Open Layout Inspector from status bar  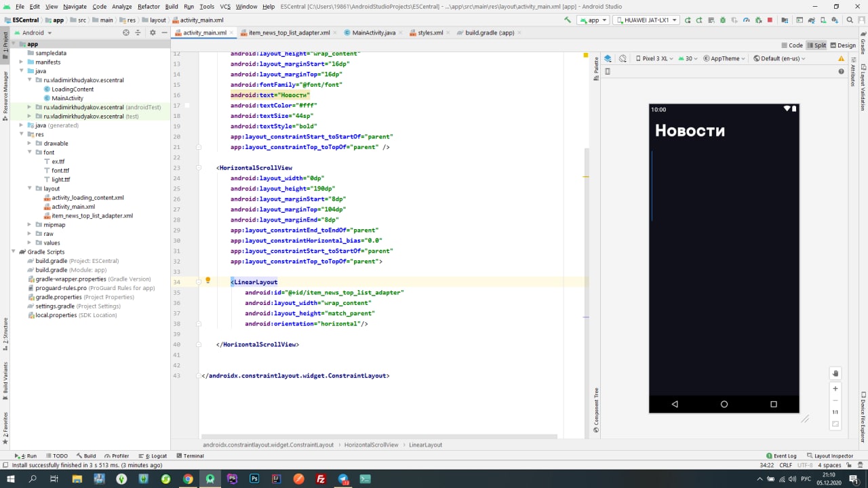point(829,456)
